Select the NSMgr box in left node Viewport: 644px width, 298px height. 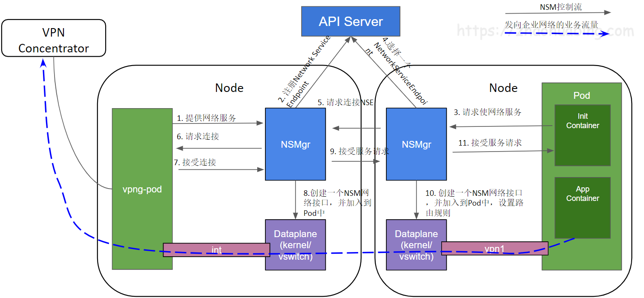pyautogui.click(x=295, y=144)
